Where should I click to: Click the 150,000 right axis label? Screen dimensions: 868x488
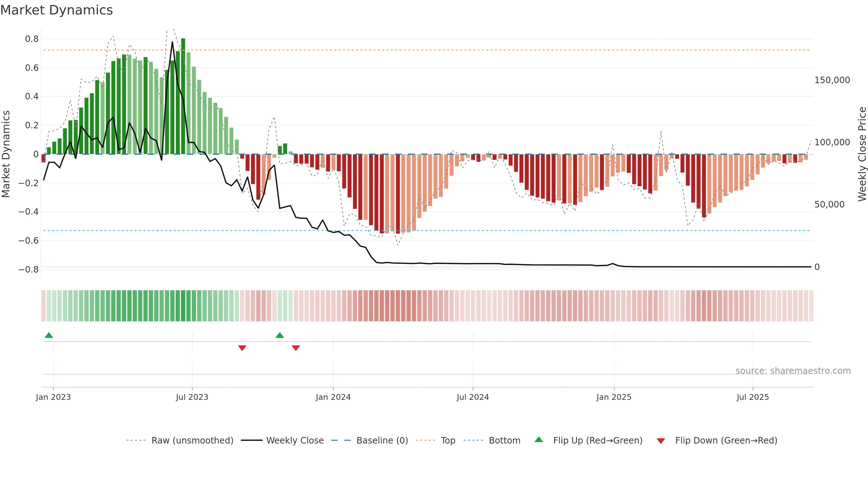[x=832, y=80]
